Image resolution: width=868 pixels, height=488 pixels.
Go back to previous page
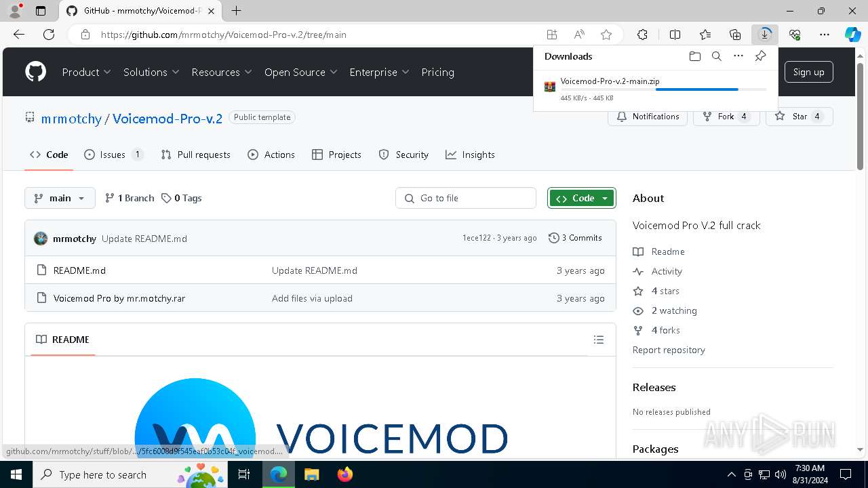[19, 35]
